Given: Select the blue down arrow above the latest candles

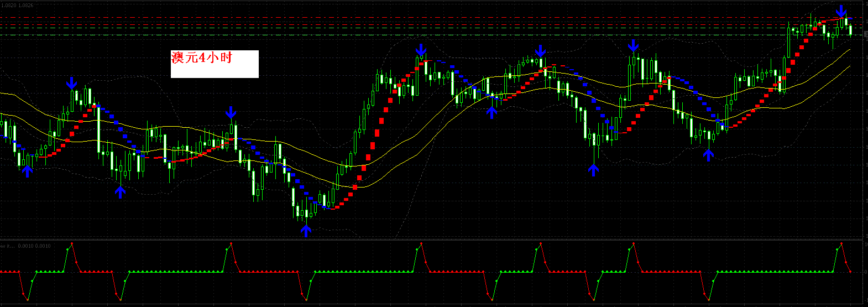Looking at the screenshot, I should point(841,12).
